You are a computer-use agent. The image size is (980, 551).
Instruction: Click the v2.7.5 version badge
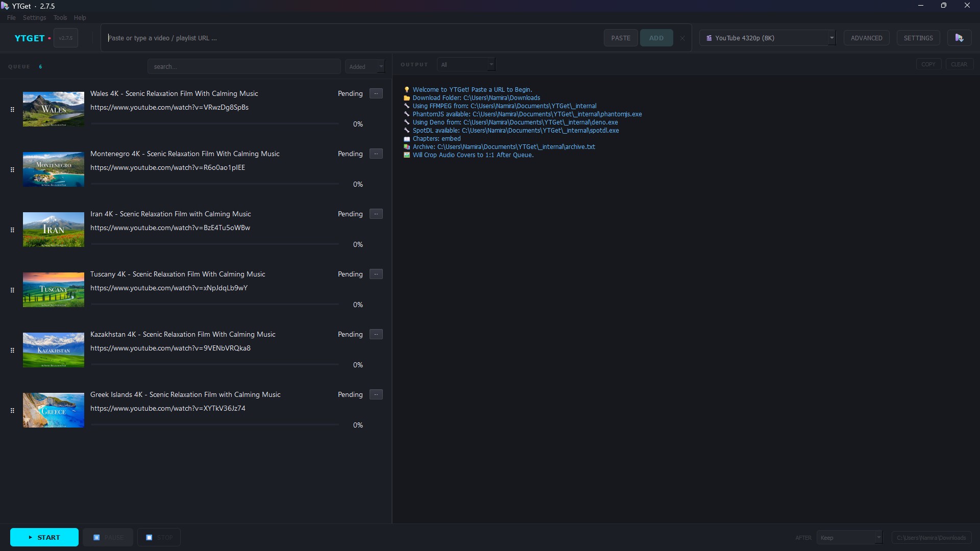[x=66, y=38]
